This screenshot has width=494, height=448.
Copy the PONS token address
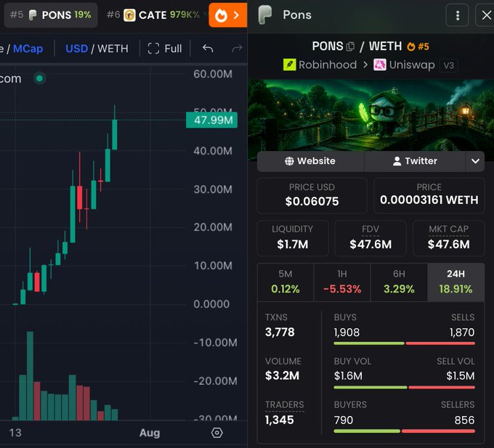[350, 46]
